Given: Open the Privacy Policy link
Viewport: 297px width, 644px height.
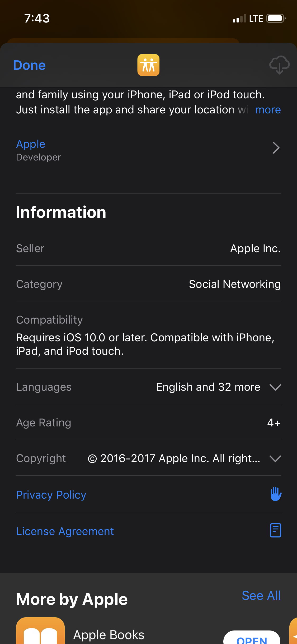Looking at the screenshot, I should (x=51, y=495).
